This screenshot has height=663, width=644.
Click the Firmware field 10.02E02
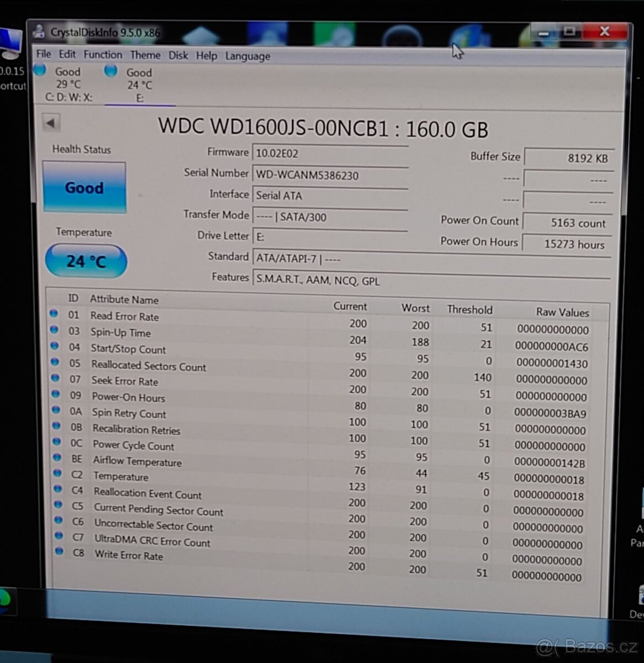click(x=330, y=154)
